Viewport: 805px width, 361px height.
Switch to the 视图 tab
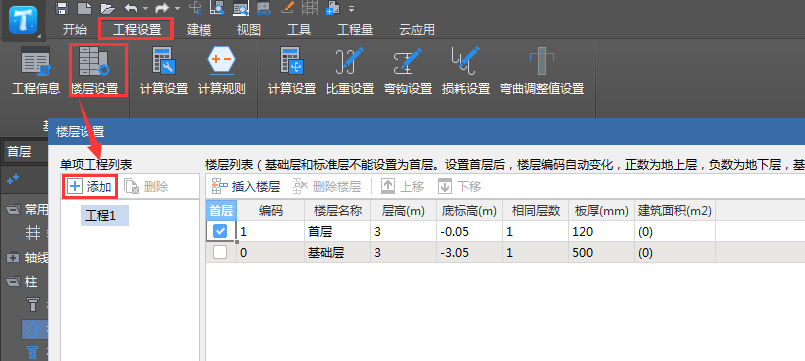249,30
